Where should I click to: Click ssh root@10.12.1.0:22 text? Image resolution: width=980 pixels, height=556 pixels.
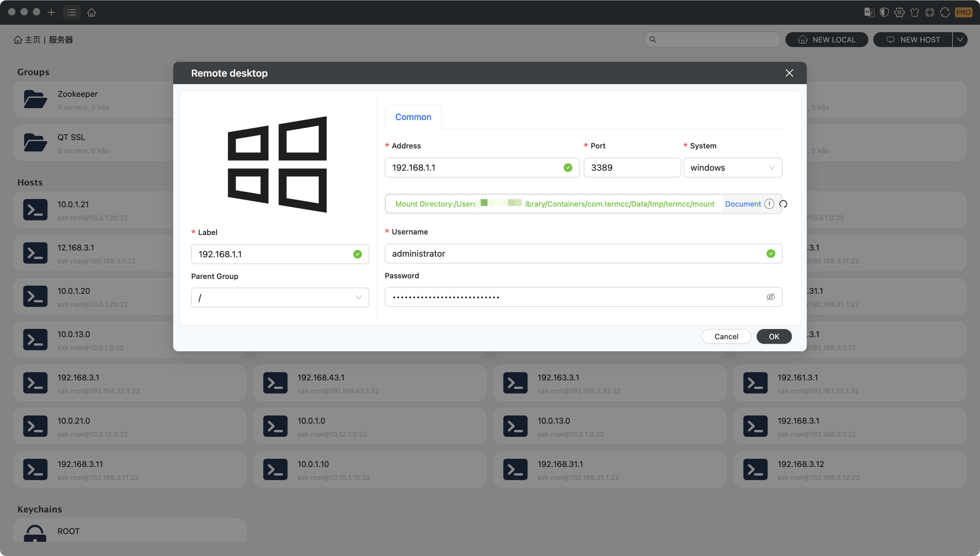[332, 434]
